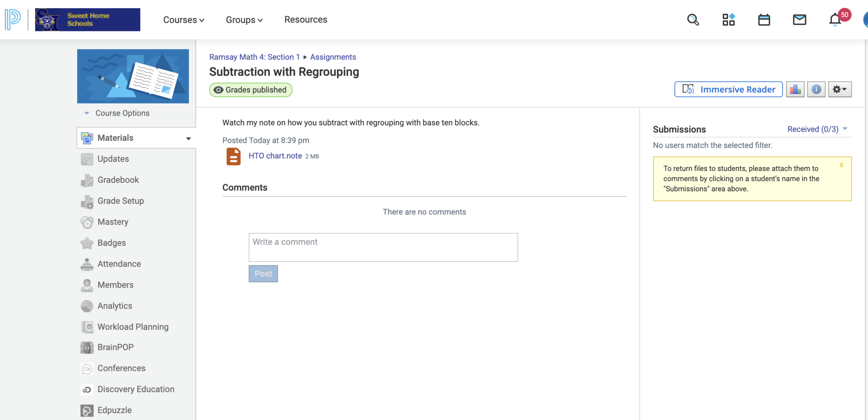Dismiss the yellow return-files notice

coord(841,165)
